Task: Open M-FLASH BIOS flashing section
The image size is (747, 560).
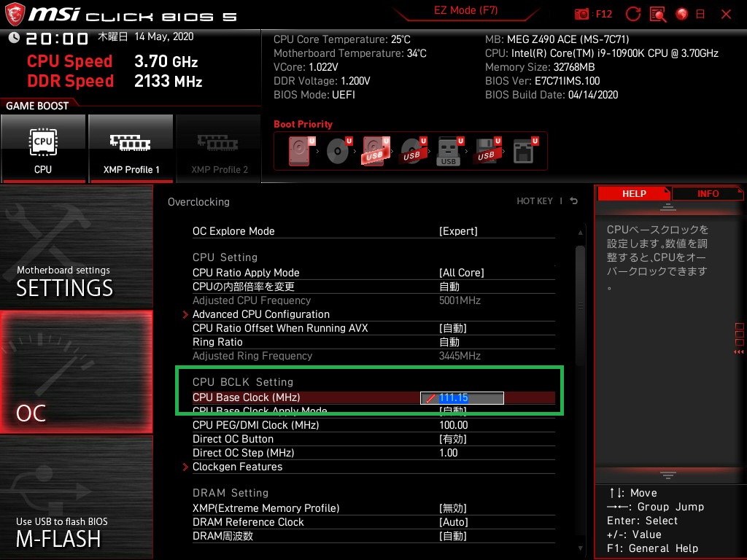Action: [77, 497]
